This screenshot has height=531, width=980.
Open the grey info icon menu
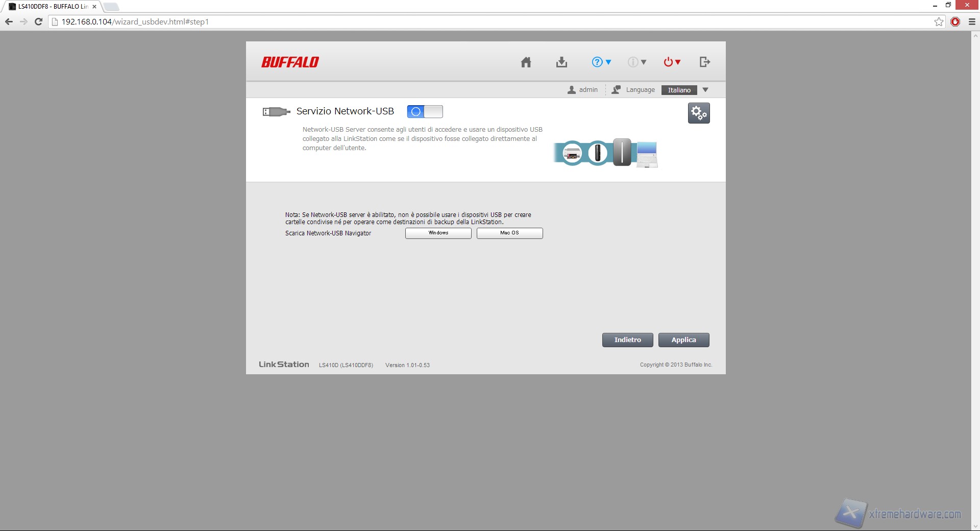636,62
